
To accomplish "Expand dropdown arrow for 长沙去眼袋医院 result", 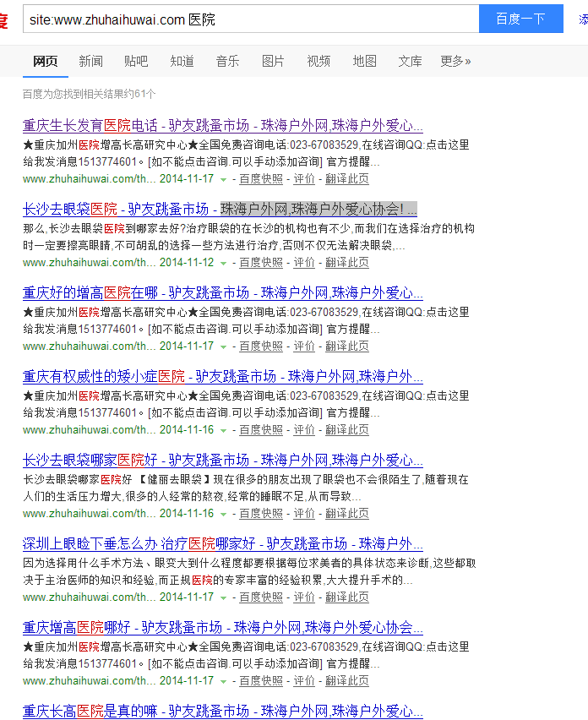I will (x=224, y=263).
